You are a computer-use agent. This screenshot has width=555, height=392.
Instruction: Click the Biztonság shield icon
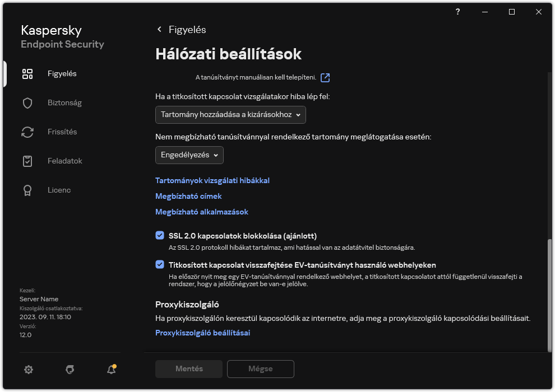[27, 102]
